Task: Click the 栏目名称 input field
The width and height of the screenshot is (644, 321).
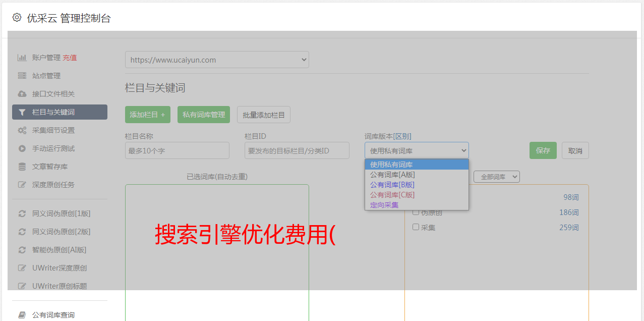Action: click(177, 150)
